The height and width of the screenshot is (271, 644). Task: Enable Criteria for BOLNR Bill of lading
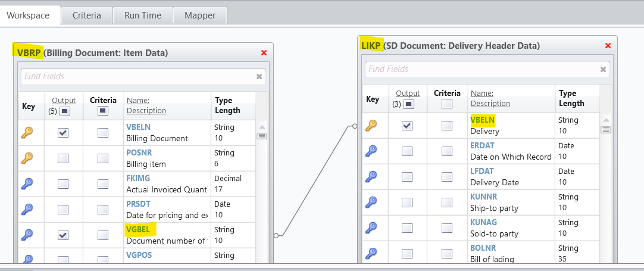447,254
